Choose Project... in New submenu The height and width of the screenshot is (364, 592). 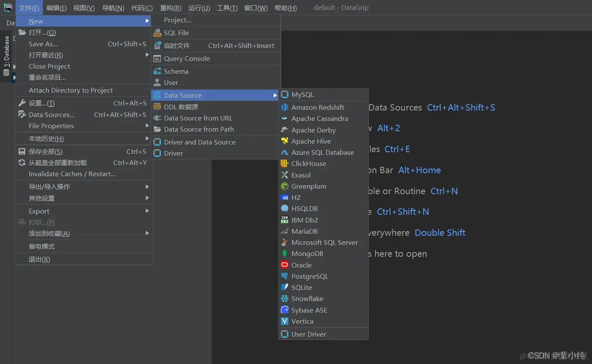pyautogui.click(x=216, y=20)
